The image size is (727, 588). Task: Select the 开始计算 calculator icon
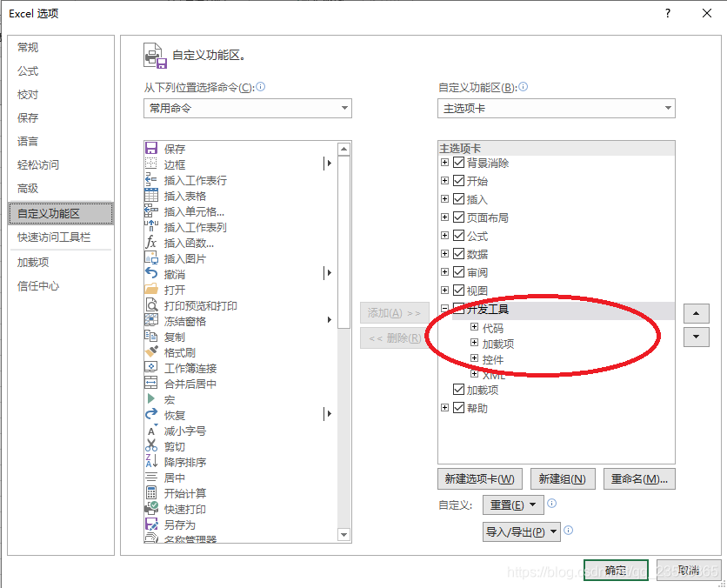[x=151, y=493]
